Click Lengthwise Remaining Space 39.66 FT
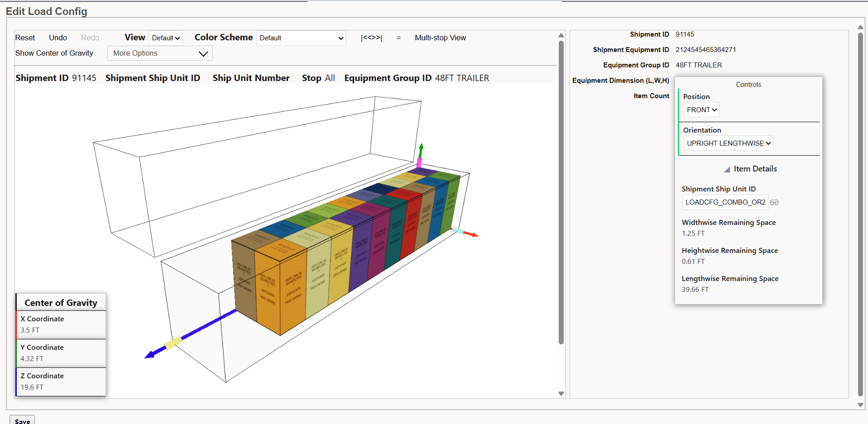The image size is (868, 424). [695, 290]
